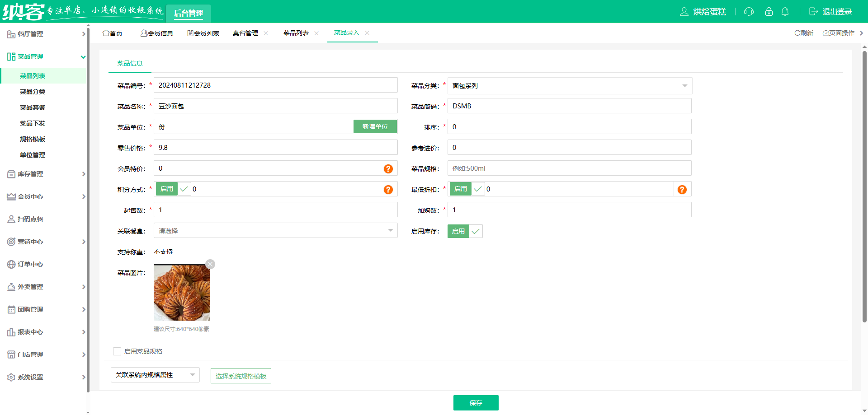868x415 pixels.
Task: Click the 新增单位 button
Action: pos(375,126)
